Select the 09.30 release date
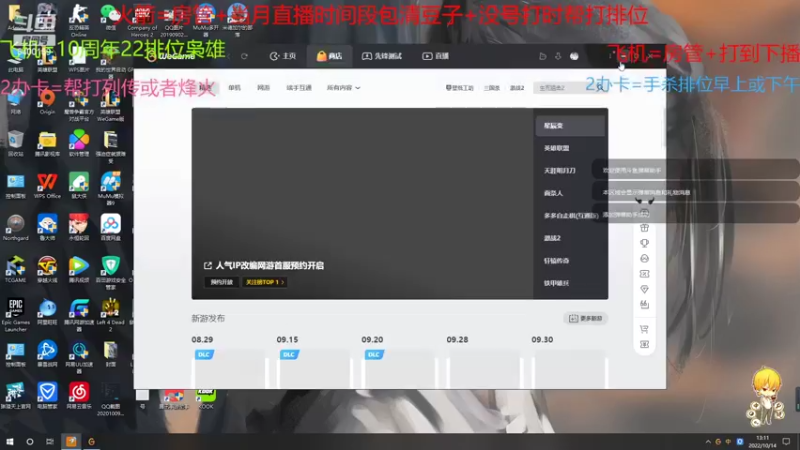 point(542,339)
